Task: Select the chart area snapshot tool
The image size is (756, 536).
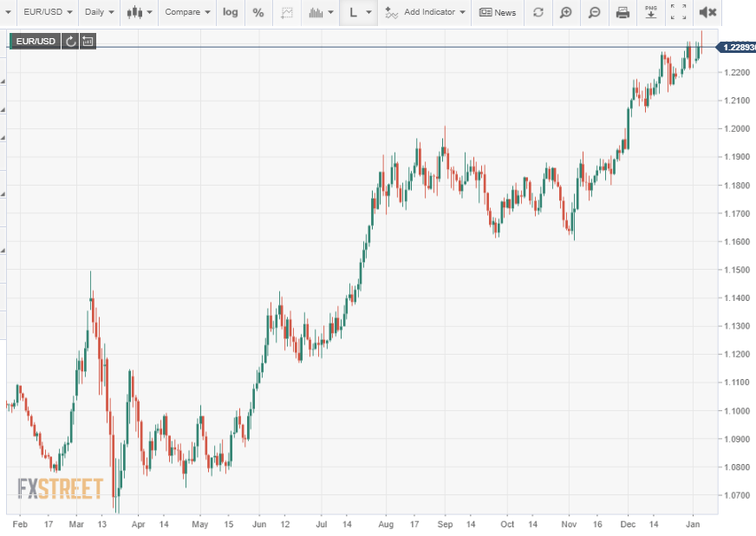Action: tap(287, 12)
